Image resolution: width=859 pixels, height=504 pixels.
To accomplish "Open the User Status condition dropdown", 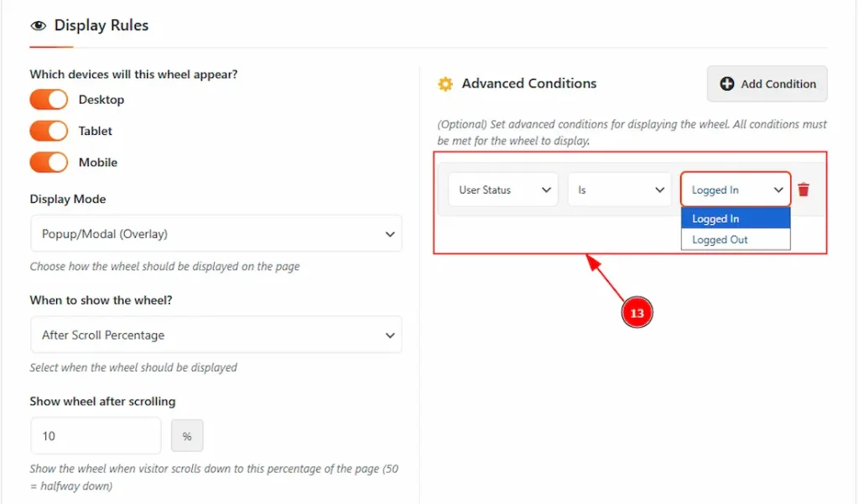I will [x=502, y=190].
